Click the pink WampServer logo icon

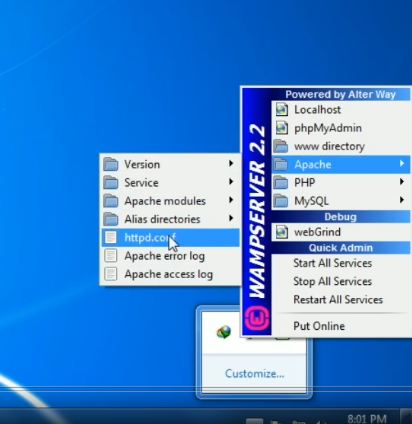(x=257, y=318)
